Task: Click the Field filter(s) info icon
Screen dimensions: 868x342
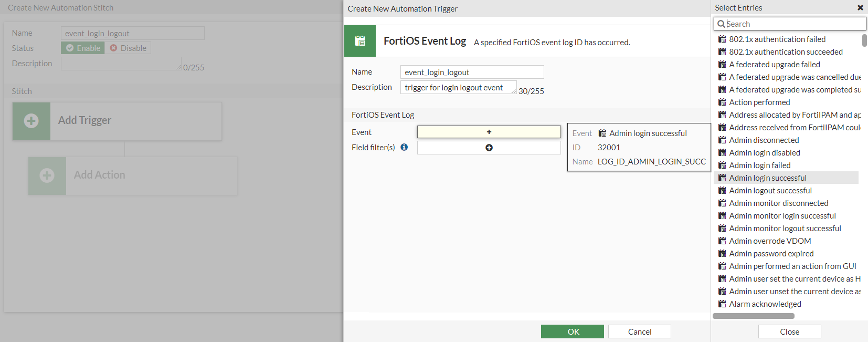Action: pos(404,147)
